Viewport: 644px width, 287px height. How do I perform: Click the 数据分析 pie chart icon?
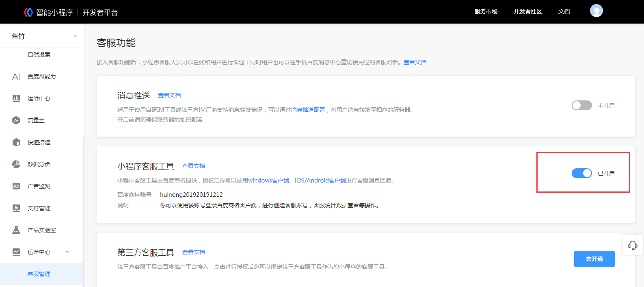coord(16,164)
